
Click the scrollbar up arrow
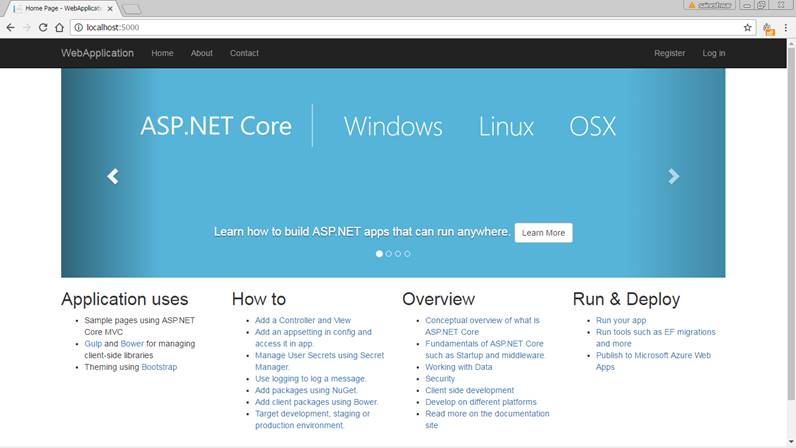[x=791, y=44]
